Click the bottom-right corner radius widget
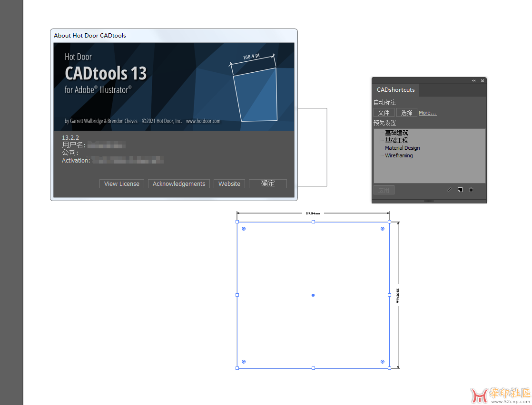The width and height of the screenshot is (532, 405). pos(383,362)
